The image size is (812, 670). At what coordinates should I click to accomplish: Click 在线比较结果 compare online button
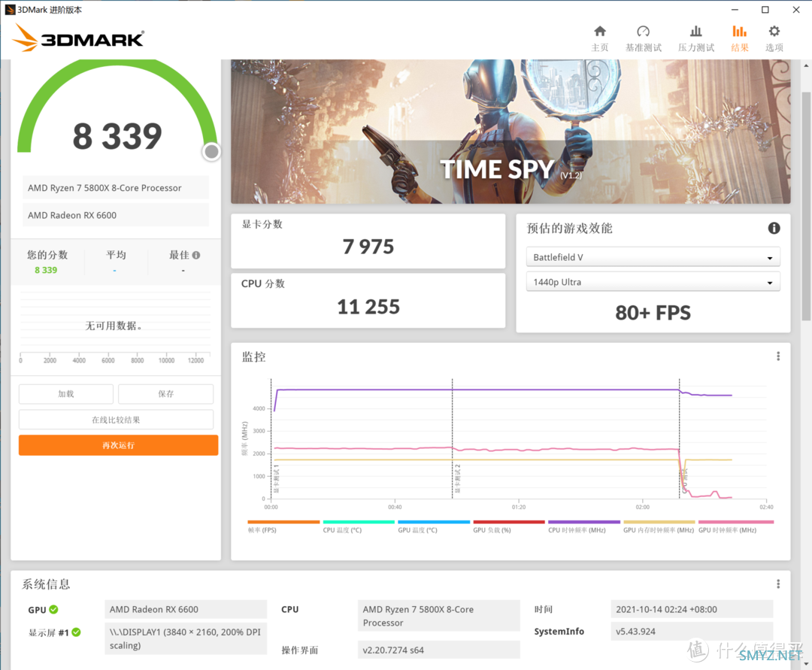(116, 420)
